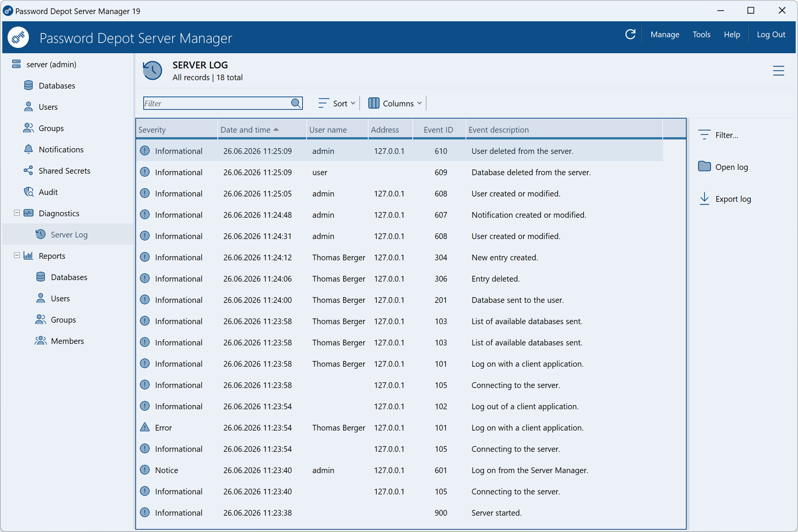Select Members under Reports
The height and width of the screenshot is (532, 798).
(x=67, y=341)
